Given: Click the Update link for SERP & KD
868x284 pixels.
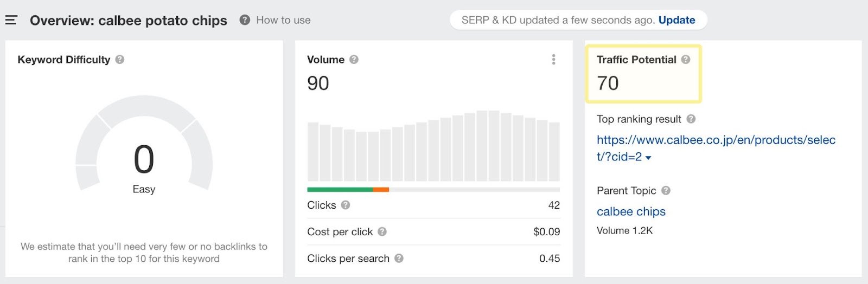Looking at the screenshot, I should coord(676,20).
